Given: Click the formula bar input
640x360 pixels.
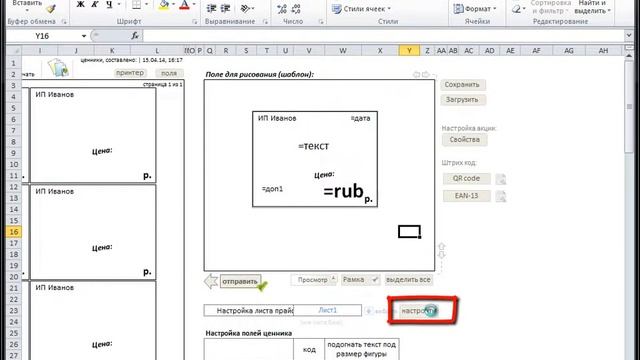Looking at the screenshot, I should click(x=384, y=36).
